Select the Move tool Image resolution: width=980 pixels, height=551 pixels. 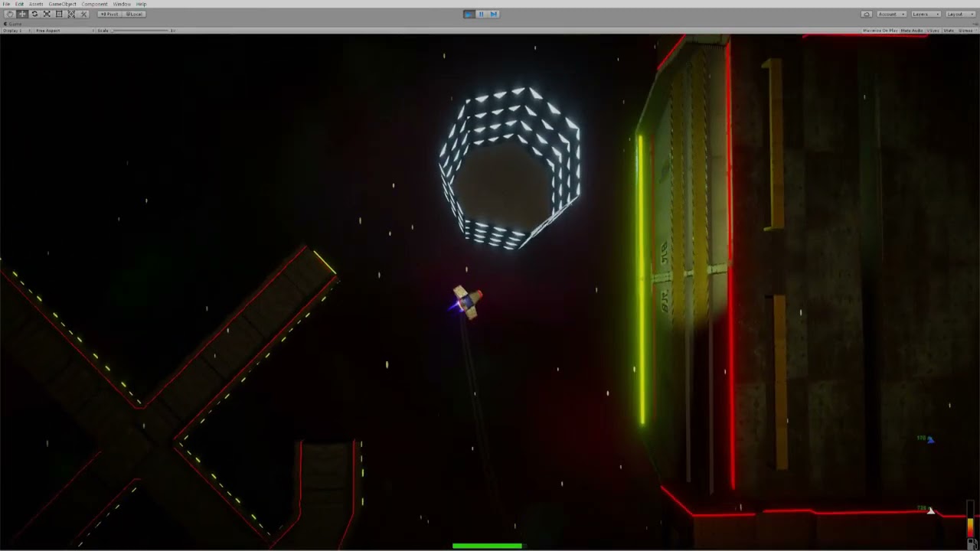(x=22, y=14)
